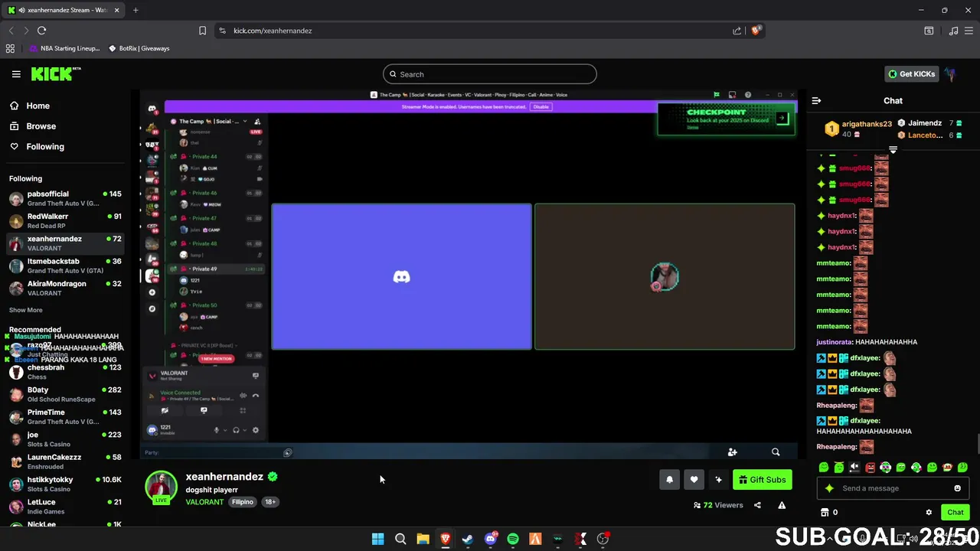Image resolution: width=980 pixels, height=551 pixels.
Task: Open the bookmarks bar apps grid icon
Action: (x=10, y=48)
